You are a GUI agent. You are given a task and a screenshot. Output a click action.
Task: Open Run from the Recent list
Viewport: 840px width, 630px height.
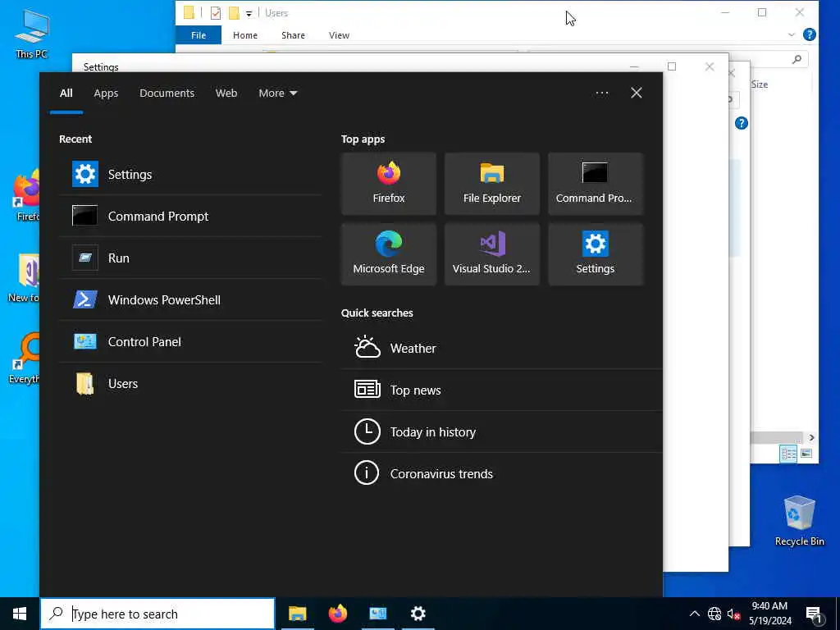190,258
